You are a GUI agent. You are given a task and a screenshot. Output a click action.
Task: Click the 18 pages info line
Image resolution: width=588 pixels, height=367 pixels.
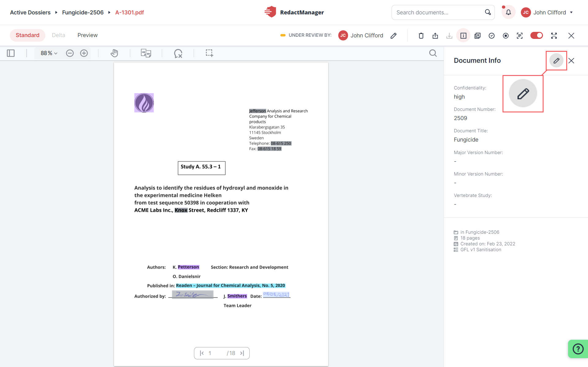467,238
